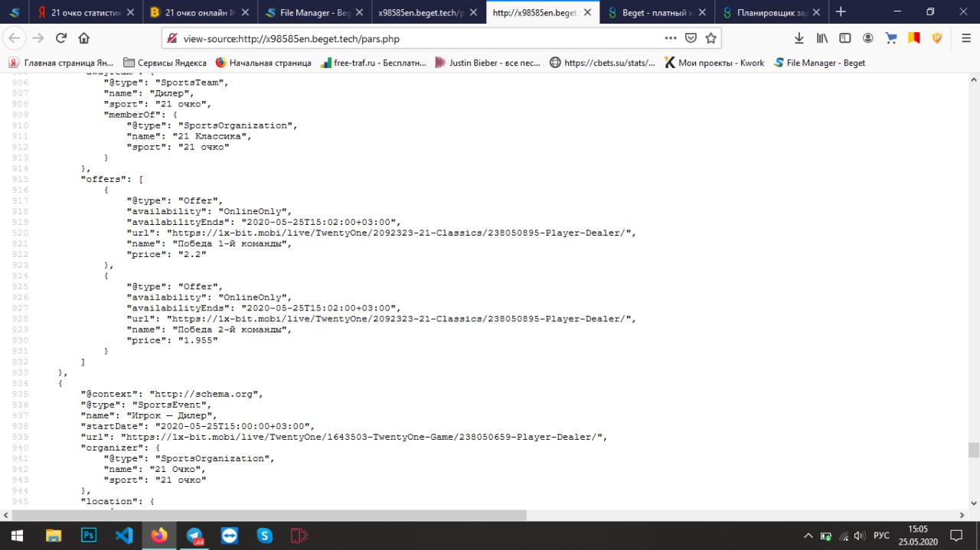Open File Explorer from the taskbar
This screenshot has width=980, height=550.
(53, 535)
